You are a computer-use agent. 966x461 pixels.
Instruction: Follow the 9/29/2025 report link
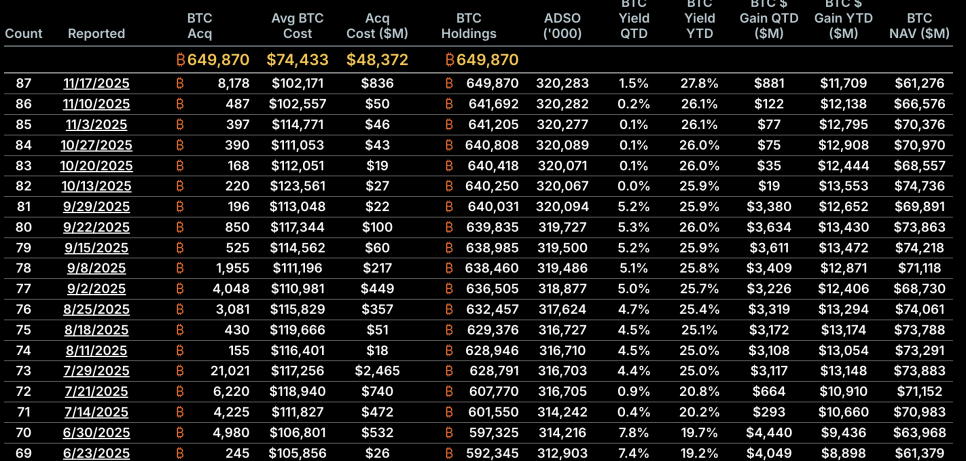point(97,207)
